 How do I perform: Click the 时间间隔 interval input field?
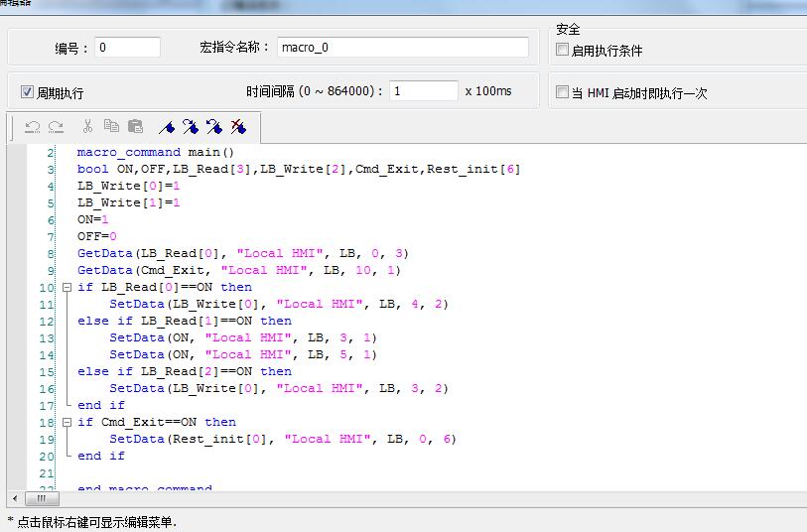click(423, 91)
